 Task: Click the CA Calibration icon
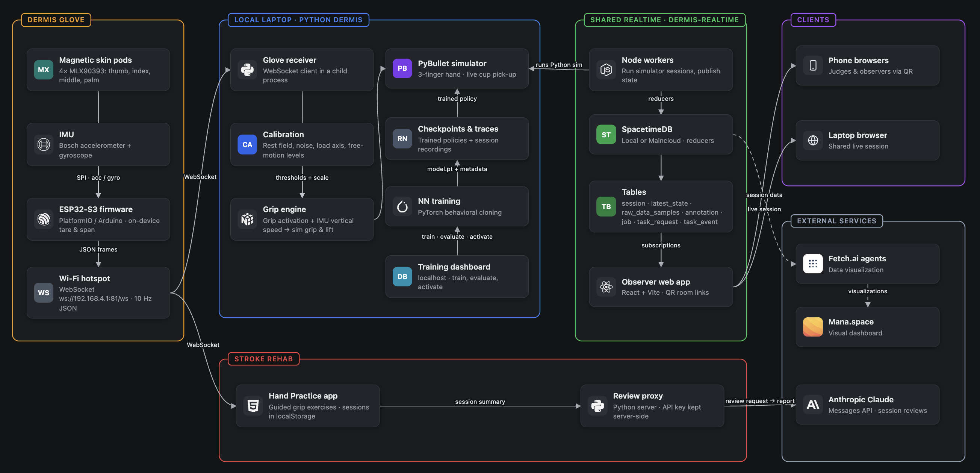247,145
